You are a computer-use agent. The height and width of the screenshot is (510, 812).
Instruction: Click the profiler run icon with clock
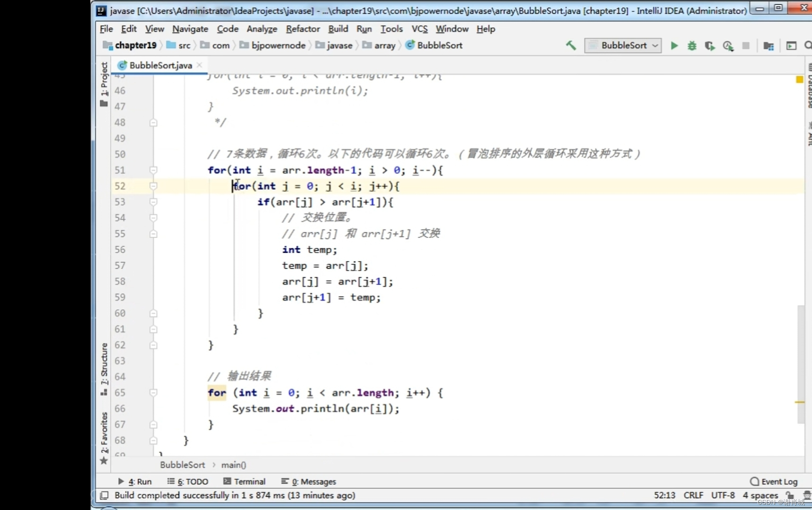[x=728, y=46]
